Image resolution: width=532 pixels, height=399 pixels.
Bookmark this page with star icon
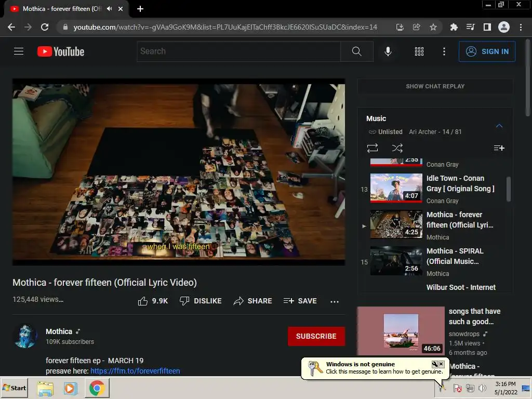tap(433, 27)
